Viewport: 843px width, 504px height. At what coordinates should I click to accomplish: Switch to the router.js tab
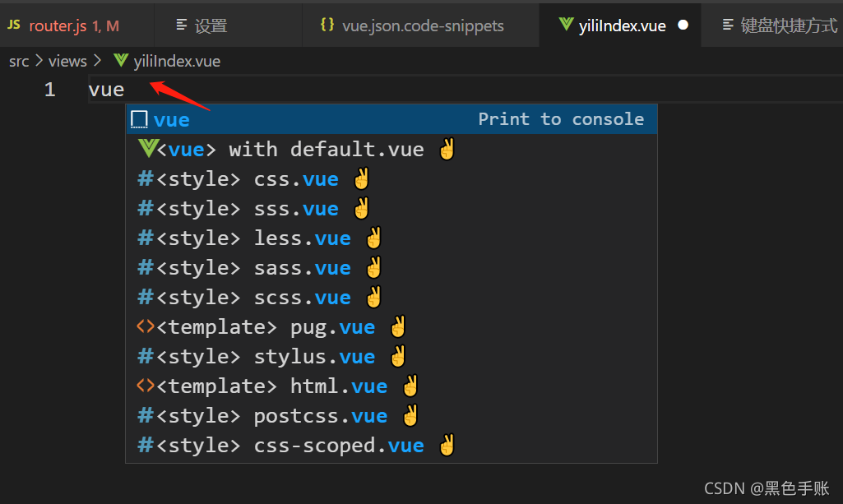tap(76, 25)
